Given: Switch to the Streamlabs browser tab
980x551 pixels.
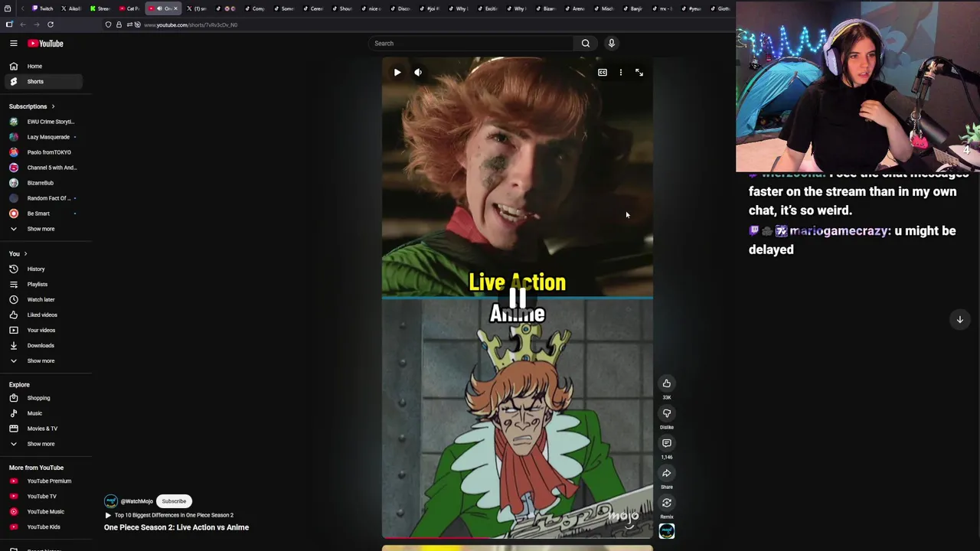Looking at the screenshot, I should pyautogui.click(x=100, y=8).
